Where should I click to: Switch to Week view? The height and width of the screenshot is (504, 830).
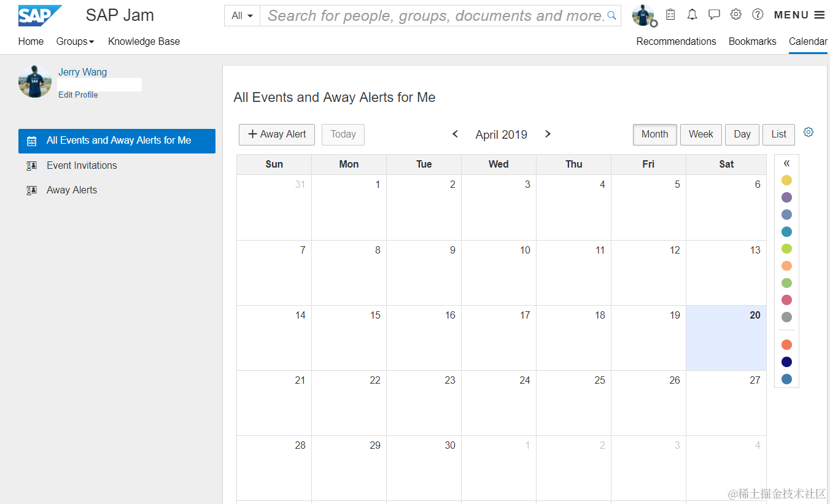click(701, 134)
